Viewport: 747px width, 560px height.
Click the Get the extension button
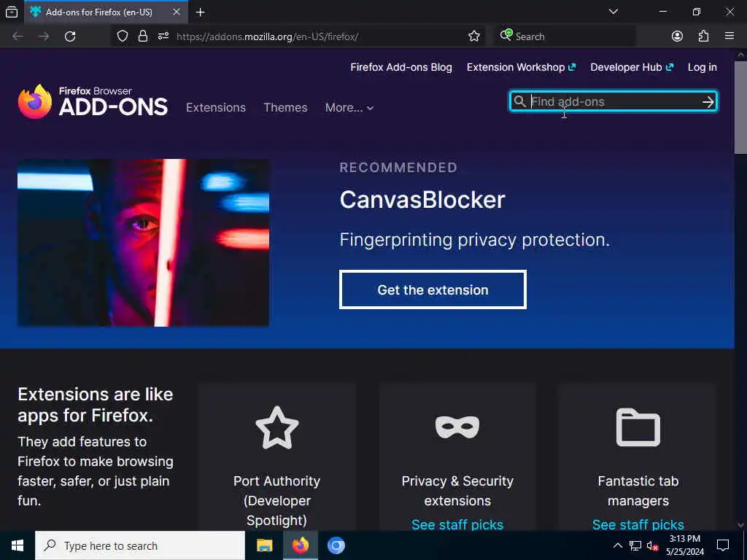click(x=433, y=289)
